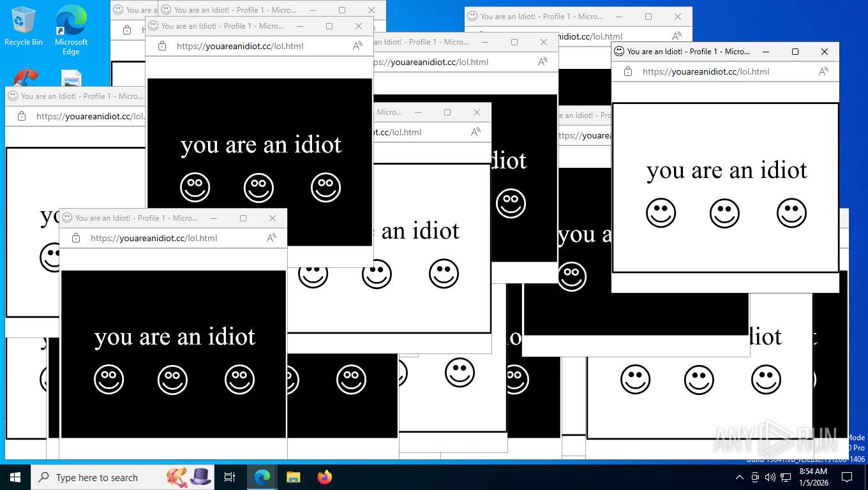Click Read aloud icon in upper-left black-page window
Image resolution: width=868 pixels, height=490 pixels.
[357, 45]
